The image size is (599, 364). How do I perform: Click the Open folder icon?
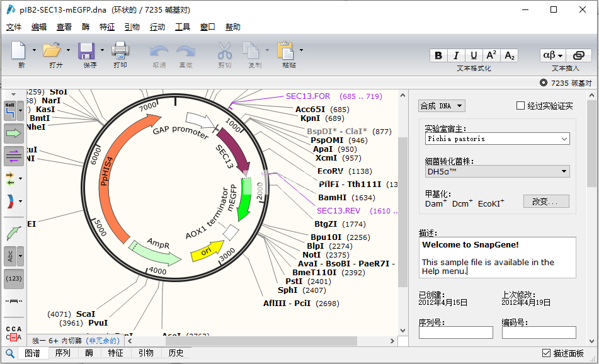pos(52,50)
